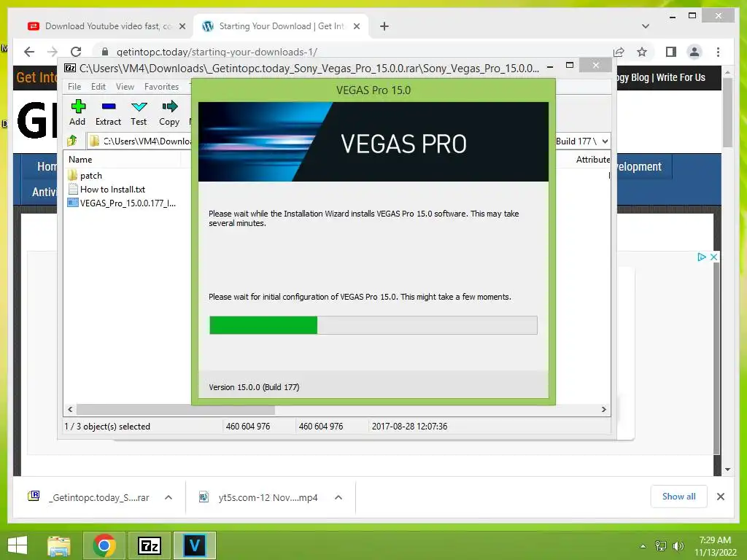Click the network tray icon

click(x=661, y=546)
